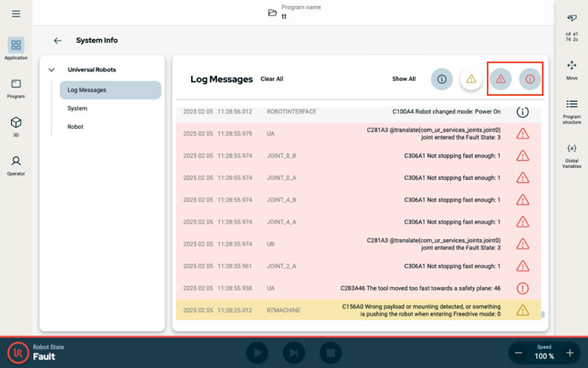Select Robot in the sidebar
This screenshot has height=368, width=588.
tap(75, 127)
